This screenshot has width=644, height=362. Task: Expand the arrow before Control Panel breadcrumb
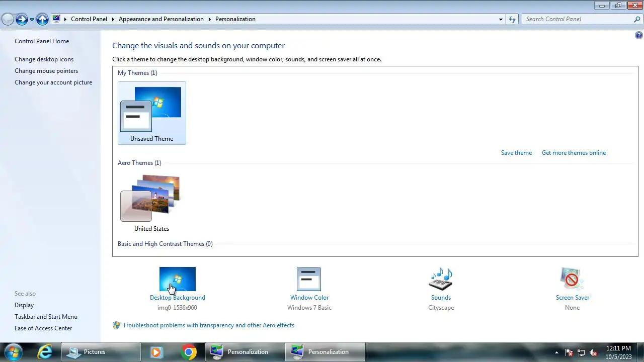pos(65,19)
